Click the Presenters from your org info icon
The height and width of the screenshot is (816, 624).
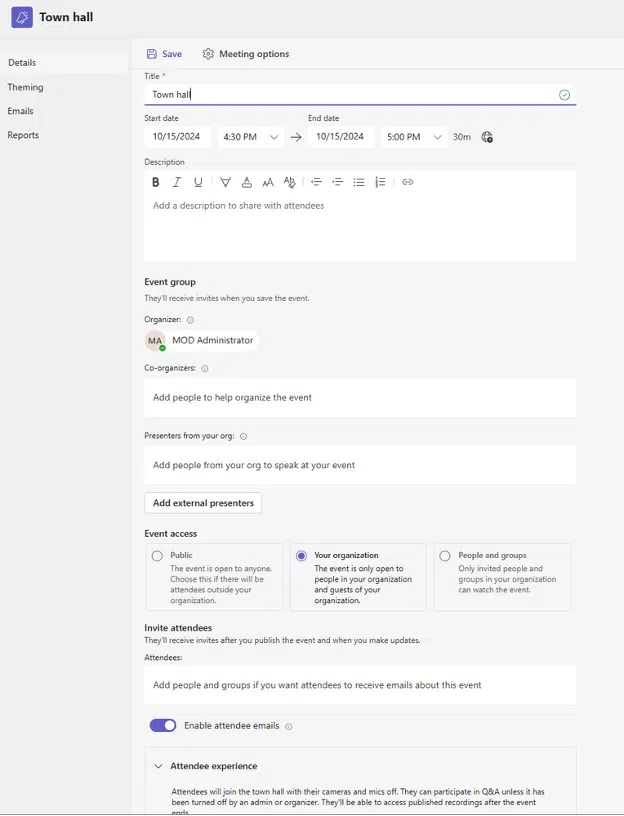point(244,436)
